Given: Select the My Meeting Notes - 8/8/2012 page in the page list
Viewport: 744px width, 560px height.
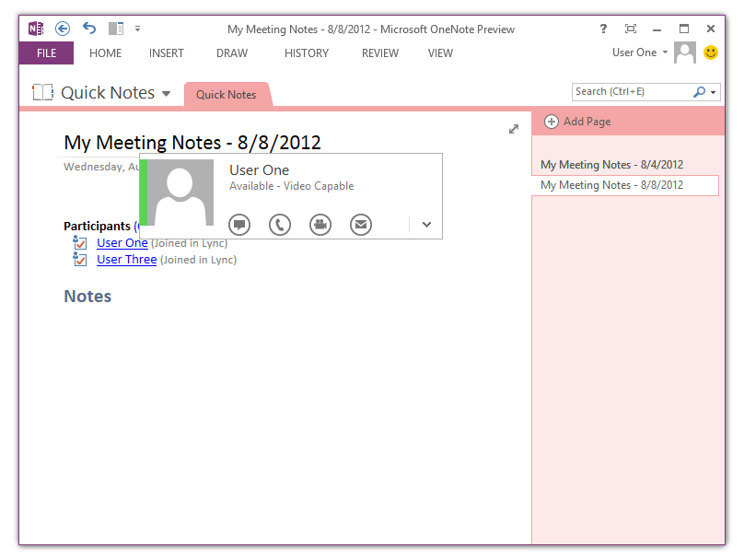Looking at the screenshot, I should click(625, 185).
